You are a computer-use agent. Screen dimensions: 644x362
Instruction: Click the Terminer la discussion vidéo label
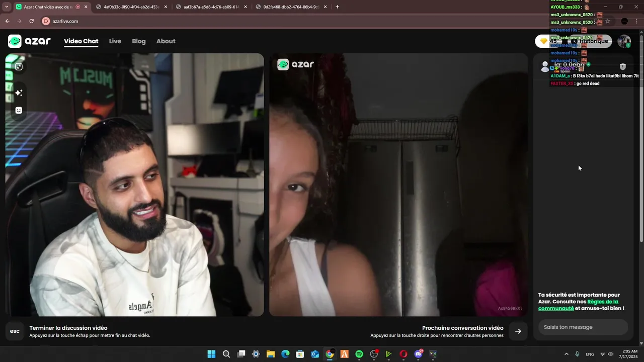click(68, 328)
